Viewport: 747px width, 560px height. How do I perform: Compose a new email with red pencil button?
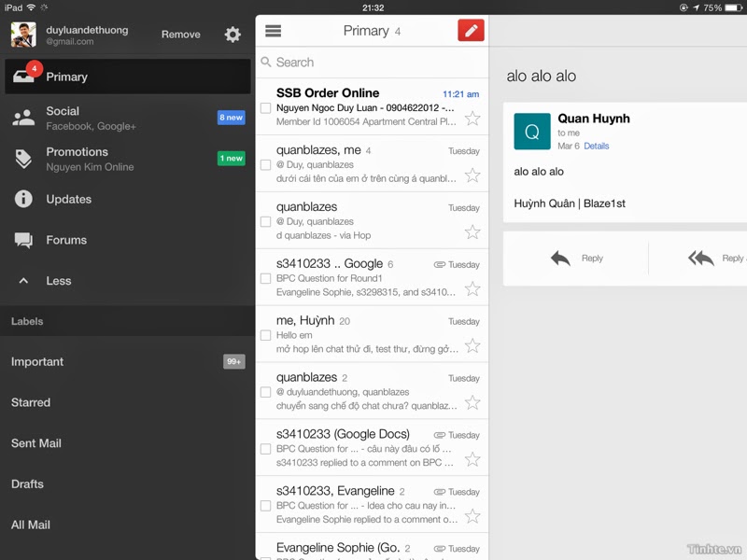point(471,31)
